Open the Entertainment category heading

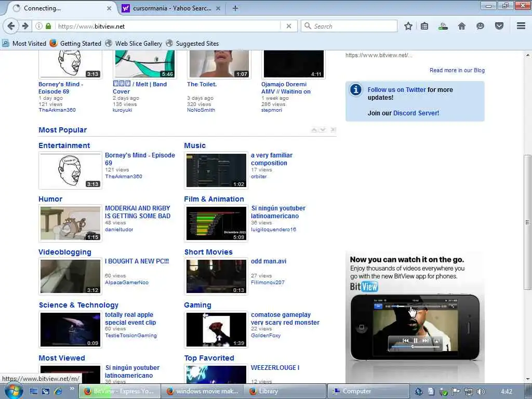(64, 145)
